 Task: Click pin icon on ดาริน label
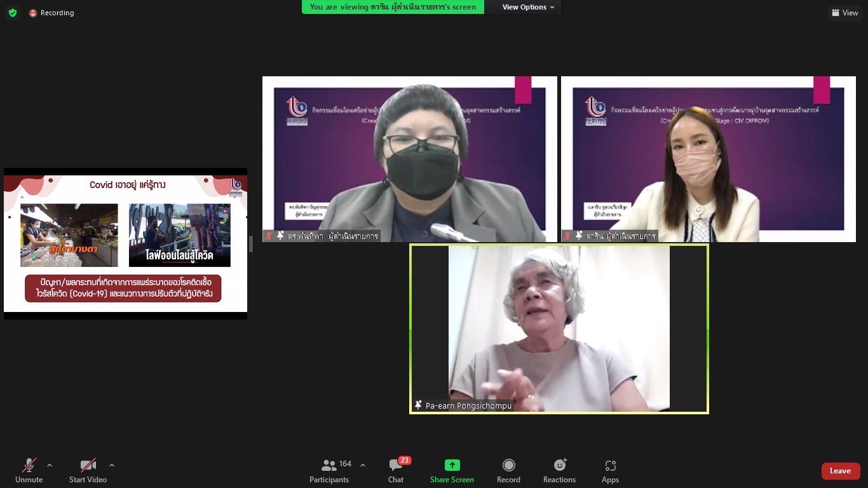579,236
